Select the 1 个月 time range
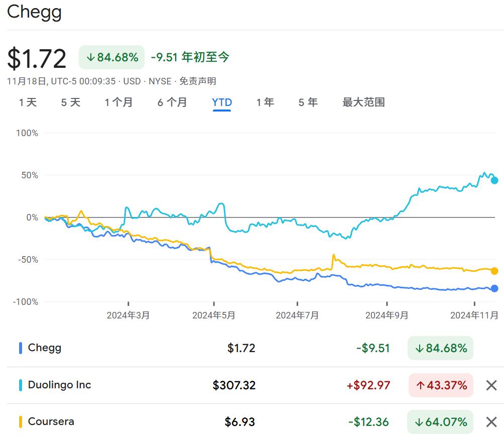 pos(118,102)
